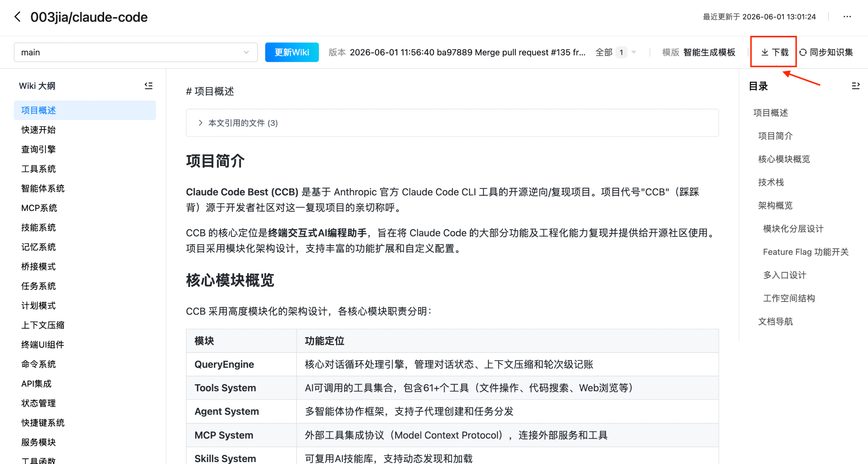This screenshot has height=464, width=868.
Task: Jump to 文档导航 in 目录
Action: (x=775, y=322)
